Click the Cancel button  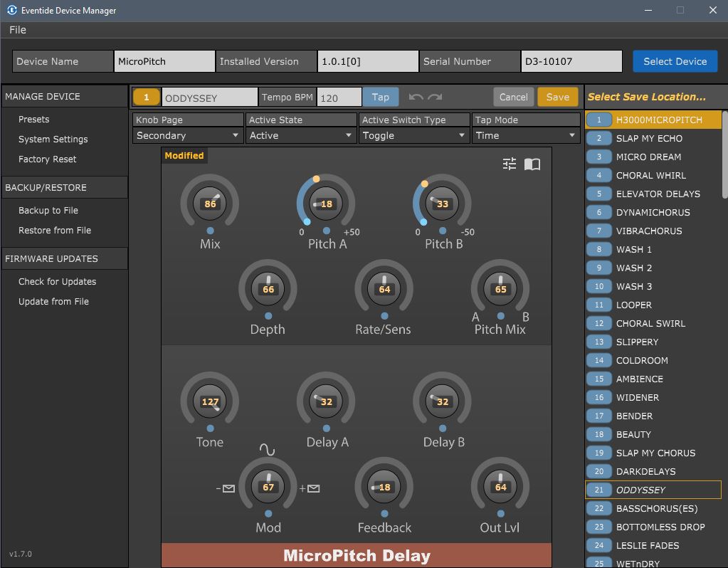514,97
